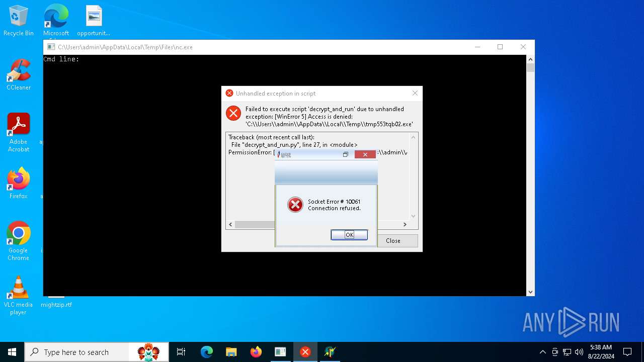The width and height of the screenshot is (644, 362).
Task: Switch to console app taskbar button
Action: pos(280,352)
